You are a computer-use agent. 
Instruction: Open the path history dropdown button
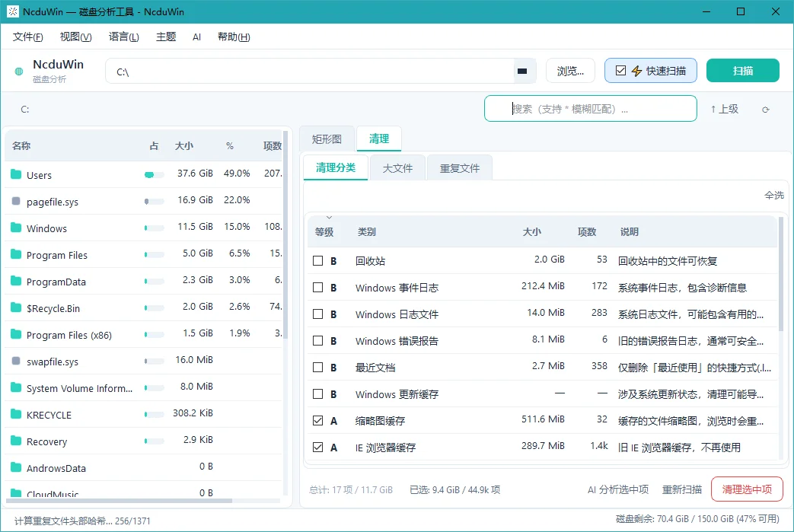(x=522, y=72)
